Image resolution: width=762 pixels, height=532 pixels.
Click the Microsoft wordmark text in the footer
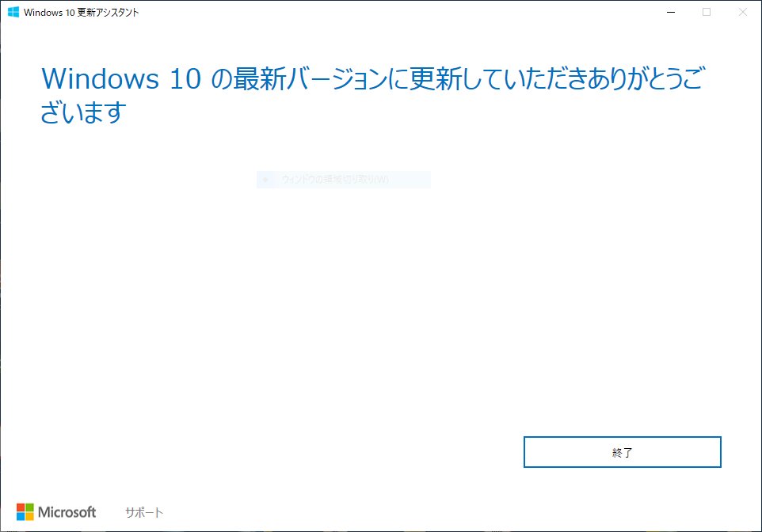coord(66,511)
